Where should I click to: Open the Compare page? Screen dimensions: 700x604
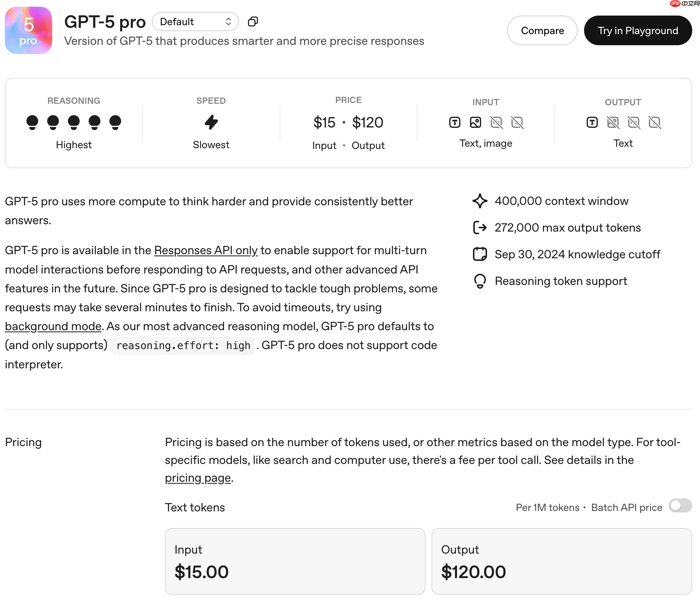point(542,30)
